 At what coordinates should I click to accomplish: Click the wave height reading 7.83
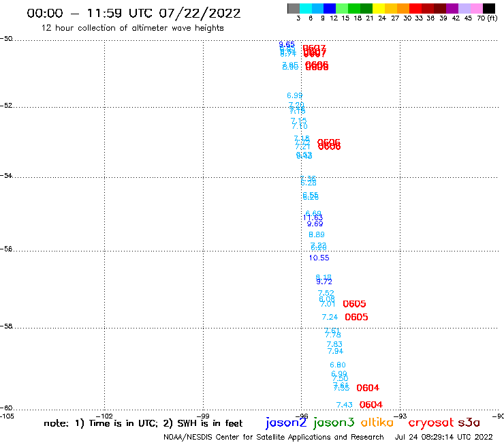[x=334, y=344]
